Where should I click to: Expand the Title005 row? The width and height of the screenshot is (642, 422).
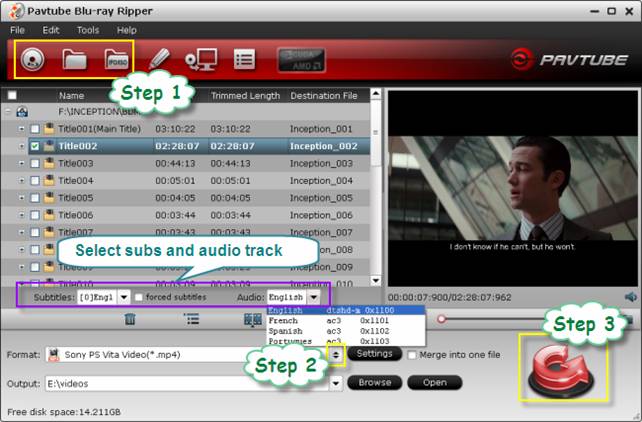[21, 197]
